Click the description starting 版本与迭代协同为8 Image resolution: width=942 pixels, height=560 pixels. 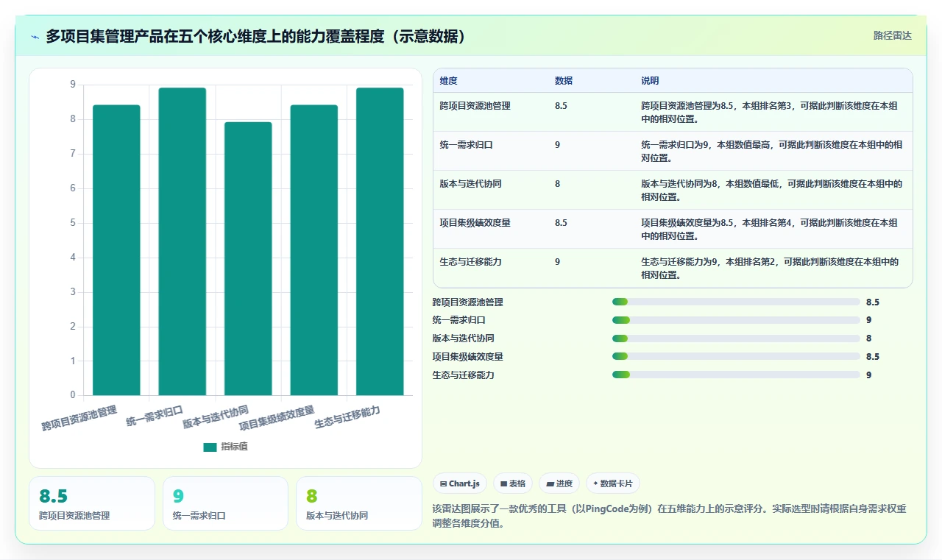[772, 190]
